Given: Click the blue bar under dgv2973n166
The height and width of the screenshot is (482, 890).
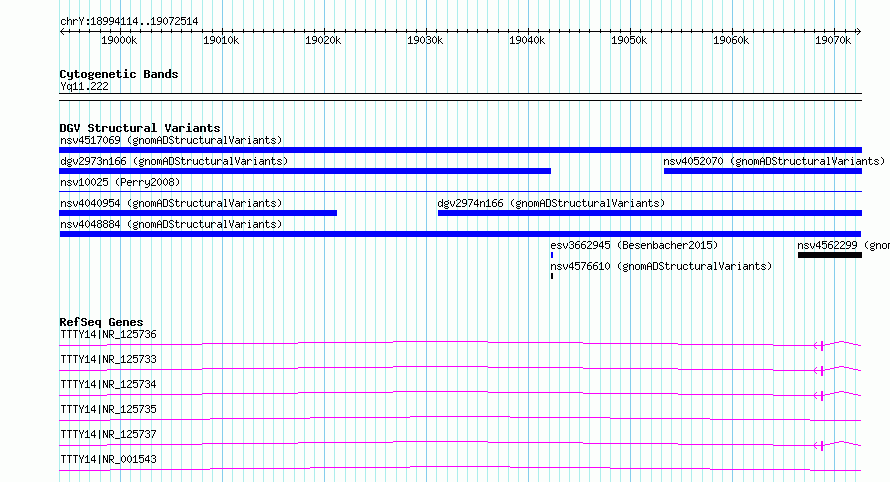Looking at the screenshot, I should [x=305, y=171].
